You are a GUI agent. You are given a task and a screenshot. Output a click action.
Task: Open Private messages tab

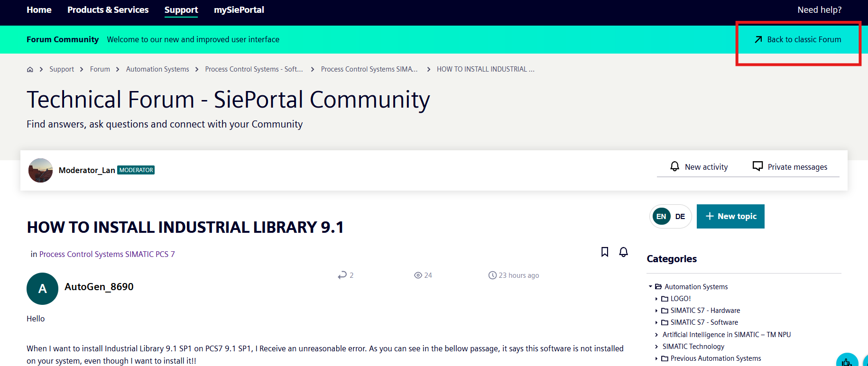tap(790, 167)
